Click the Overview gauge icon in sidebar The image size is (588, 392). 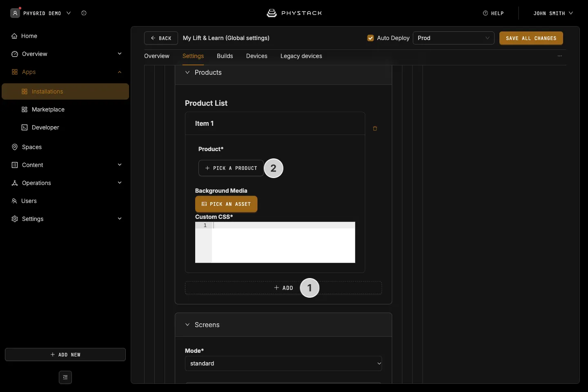coord(15,54)
